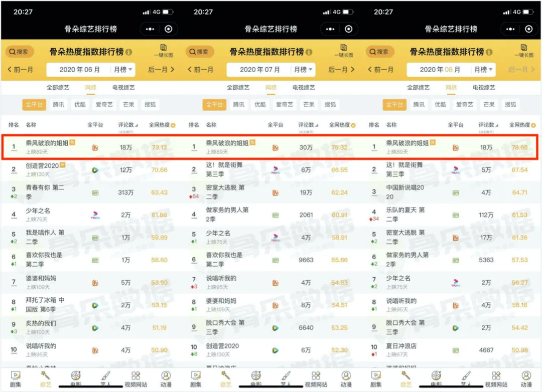Screen dimensions: 542x392
Task: Go to 前一月 from the 2020年06月 screen
Action: pos(21,70)
